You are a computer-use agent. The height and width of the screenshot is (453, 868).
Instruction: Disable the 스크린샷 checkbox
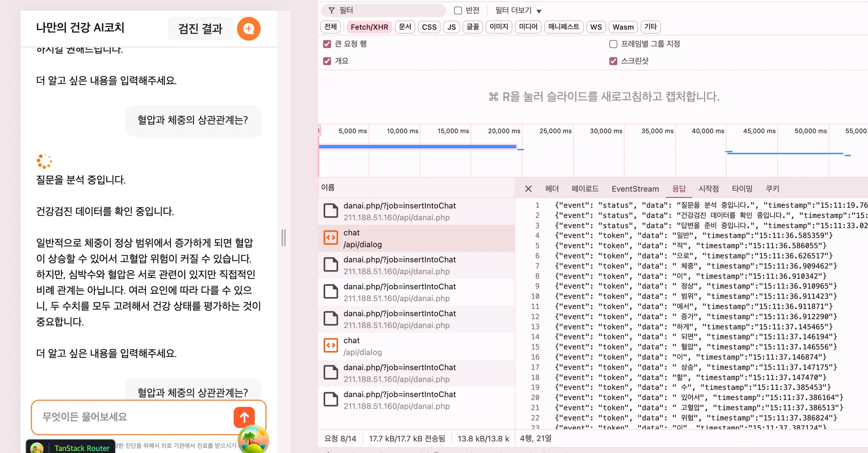tap(613, 61)
